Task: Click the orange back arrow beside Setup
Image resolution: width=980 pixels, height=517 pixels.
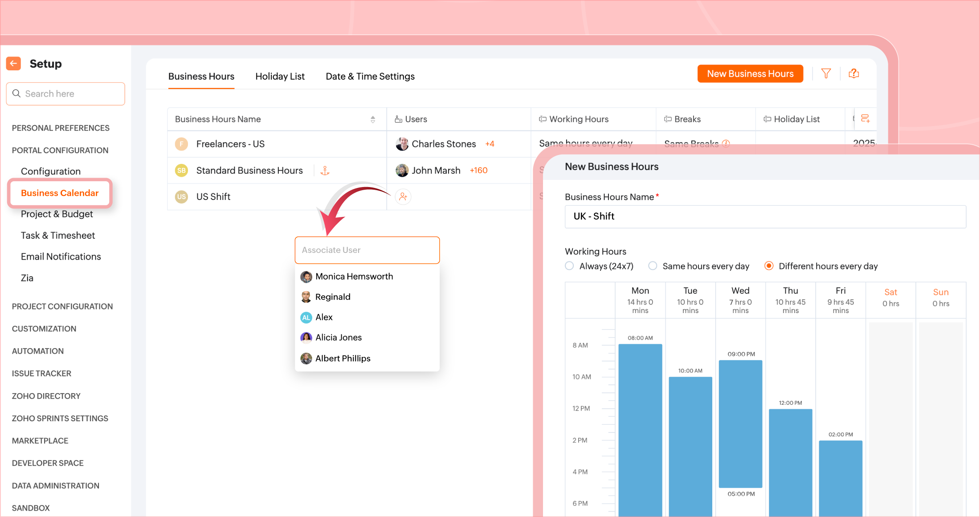Action: (x=14, y=64)
